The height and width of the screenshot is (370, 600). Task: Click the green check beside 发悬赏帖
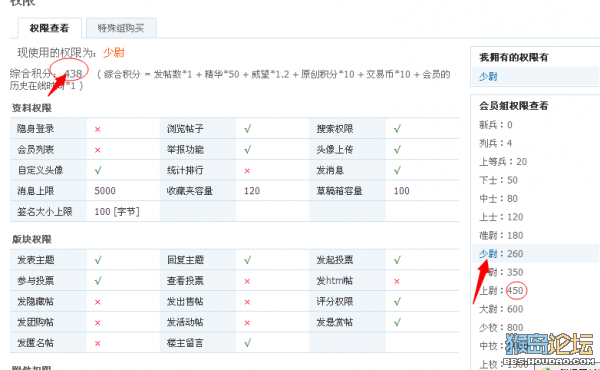[x=397, y=322]
